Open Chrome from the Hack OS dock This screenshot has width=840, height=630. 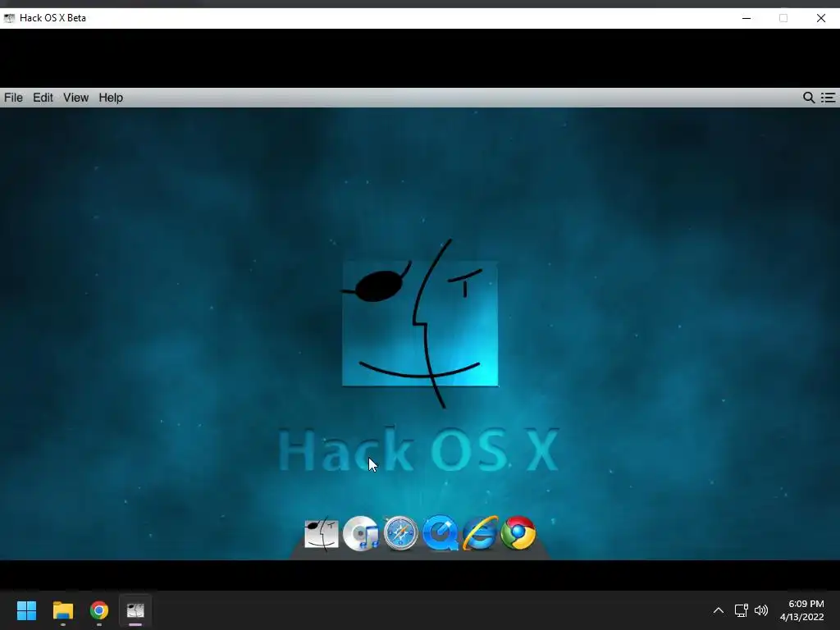point(518,533)
